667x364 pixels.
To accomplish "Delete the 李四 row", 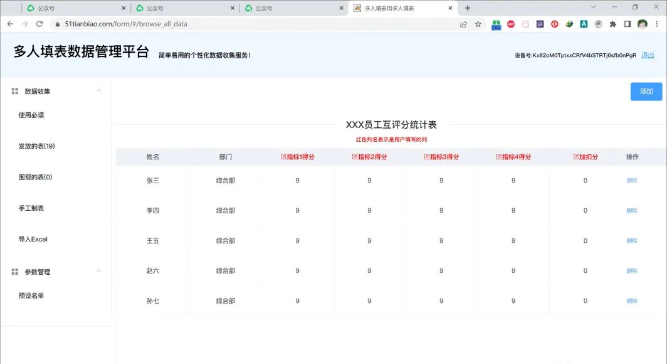I will (632, 210).
